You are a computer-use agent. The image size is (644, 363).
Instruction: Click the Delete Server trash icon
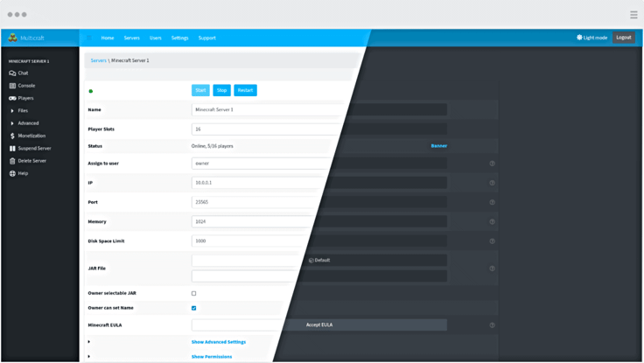coord(12,161)
